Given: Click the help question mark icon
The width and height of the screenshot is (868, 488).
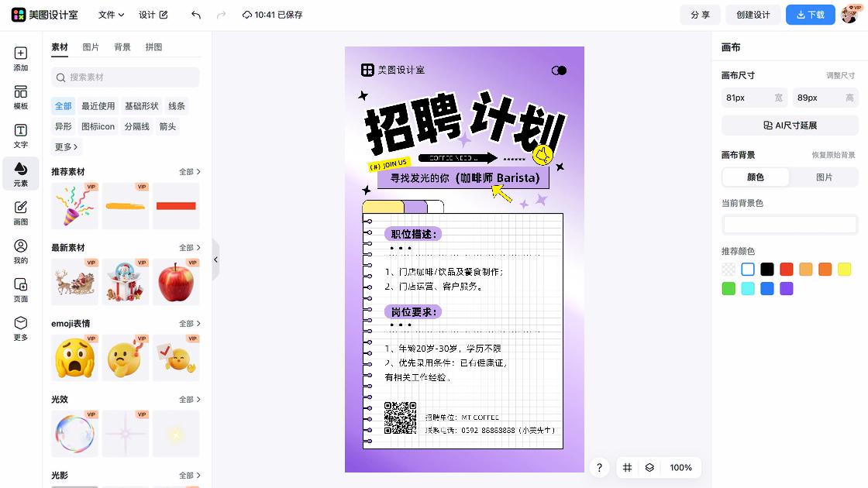Looking at the screenshot, I should [599, 468].
